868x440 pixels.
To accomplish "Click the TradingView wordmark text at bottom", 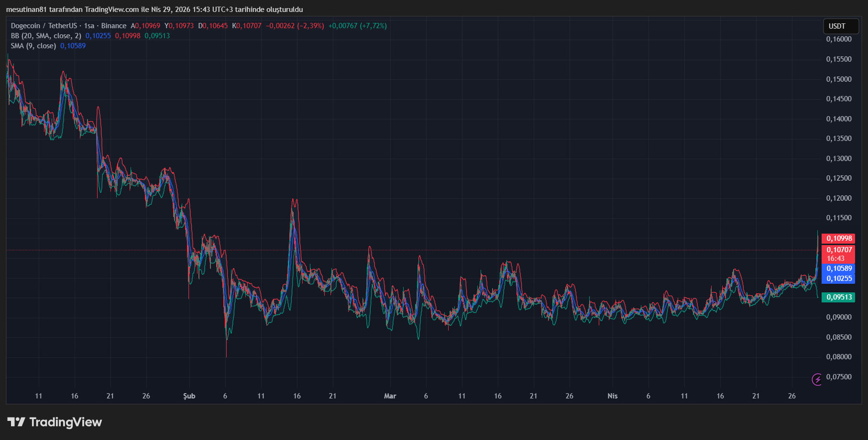I will (66, 422).
